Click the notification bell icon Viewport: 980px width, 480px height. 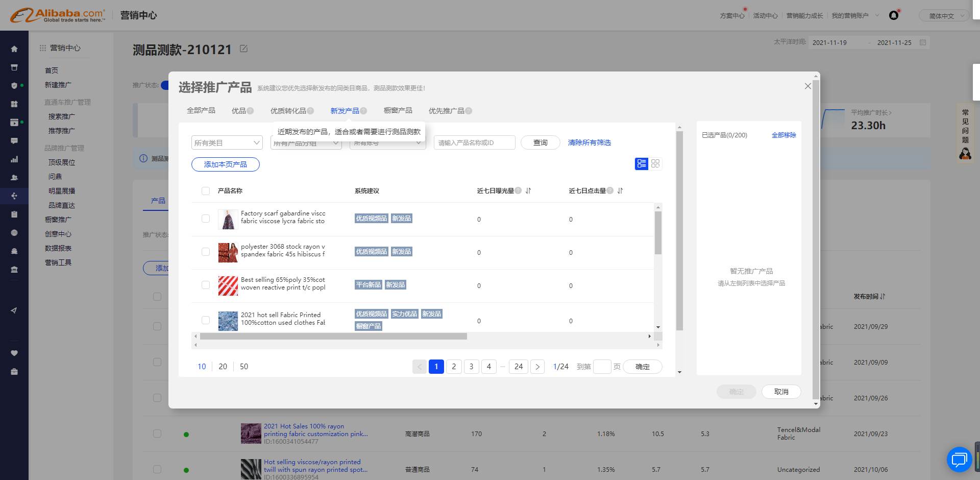click(x=894, y=15)
